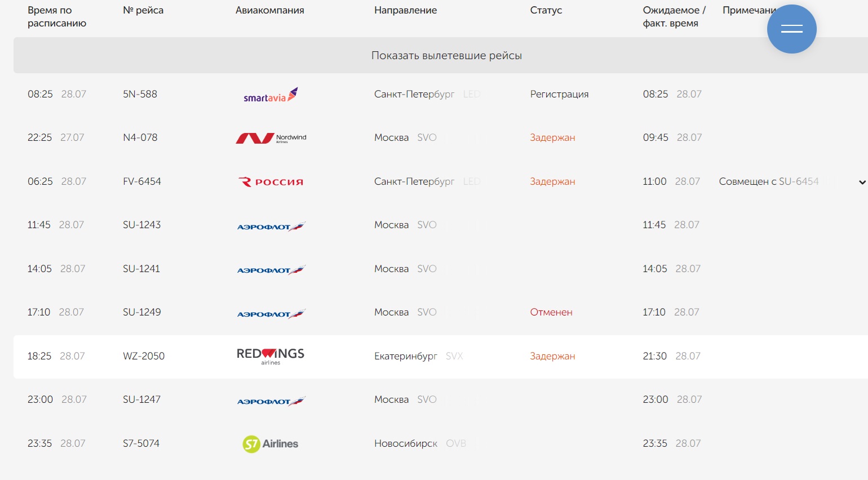Click the Россия airline logo
Screen dimensions: 868x480
pyautogui.click(x=271, y=182)
